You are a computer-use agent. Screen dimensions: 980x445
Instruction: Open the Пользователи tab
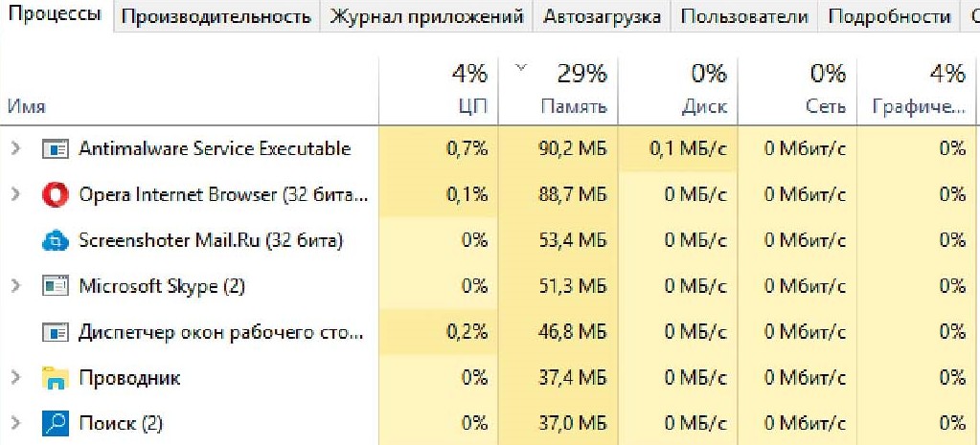(x=744, y=16)
